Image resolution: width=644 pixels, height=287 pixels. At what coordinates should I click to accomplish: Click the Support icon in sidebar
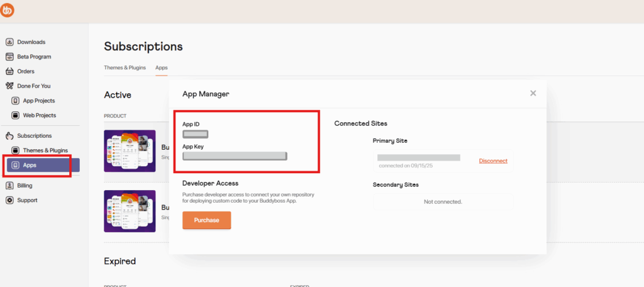9,200
